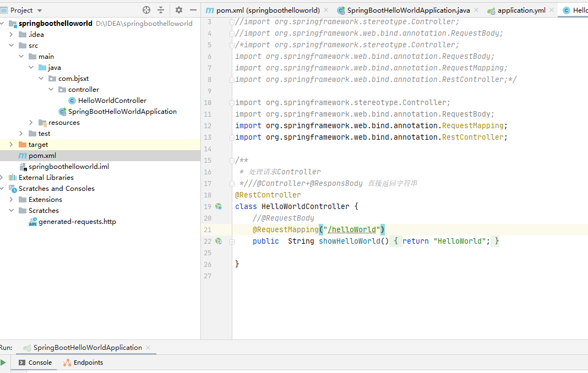
Task: Click the showHelloWorld method name
Action: pos(350,242)
